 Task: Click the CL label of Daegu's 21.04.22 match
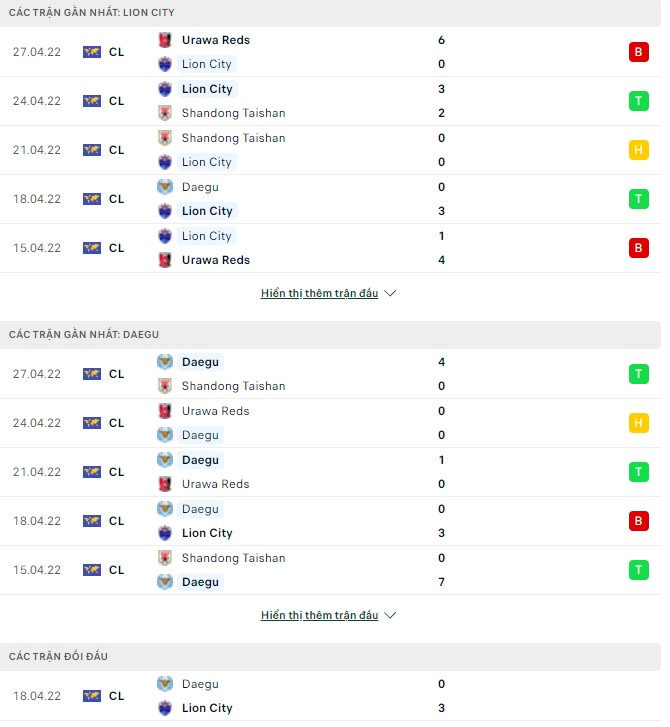point(117,472)
